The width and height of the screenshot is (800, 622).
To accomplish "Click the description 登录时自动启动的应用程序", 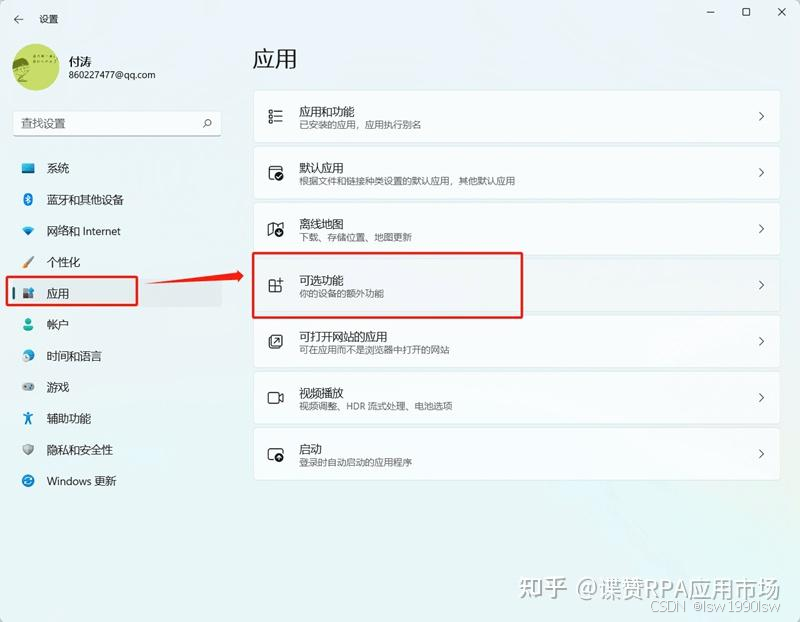I will click(355, 462).
